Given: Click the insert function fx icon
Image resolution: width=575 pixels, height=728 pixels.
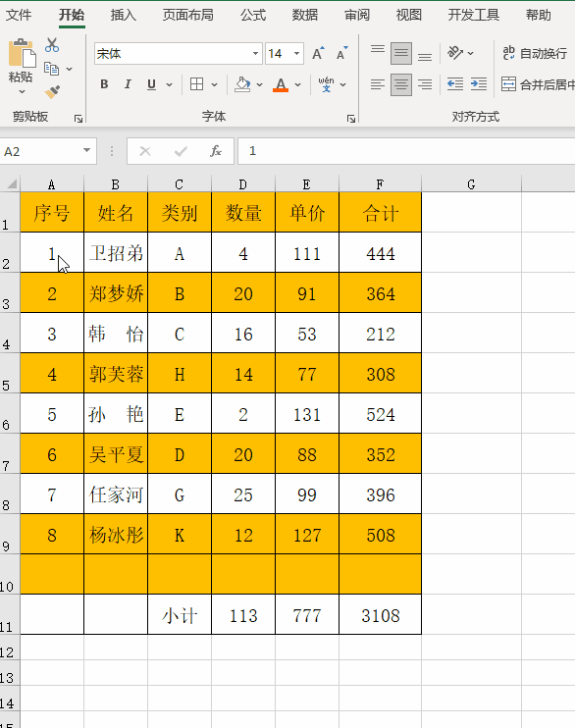Looking at the screenshot, I should 216,151.
